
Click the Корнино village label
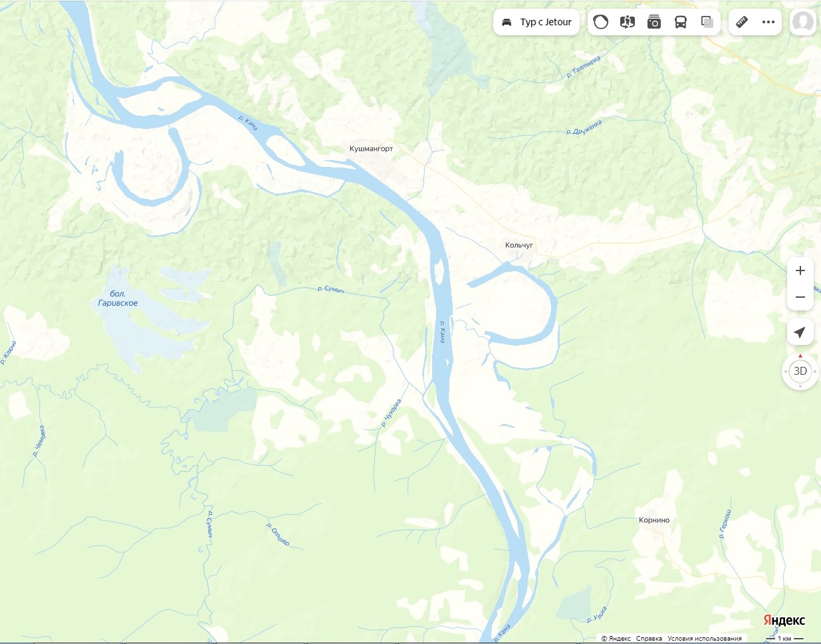(x=654, y=520)
